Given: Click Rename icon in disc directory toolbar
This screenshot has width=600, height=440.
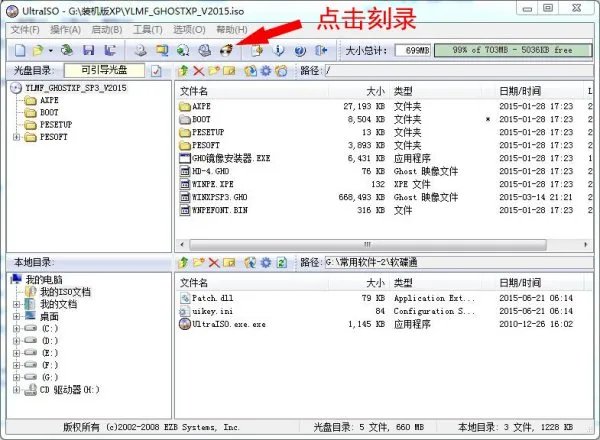Looking at the screenshot, I should (x=229, y=71).
